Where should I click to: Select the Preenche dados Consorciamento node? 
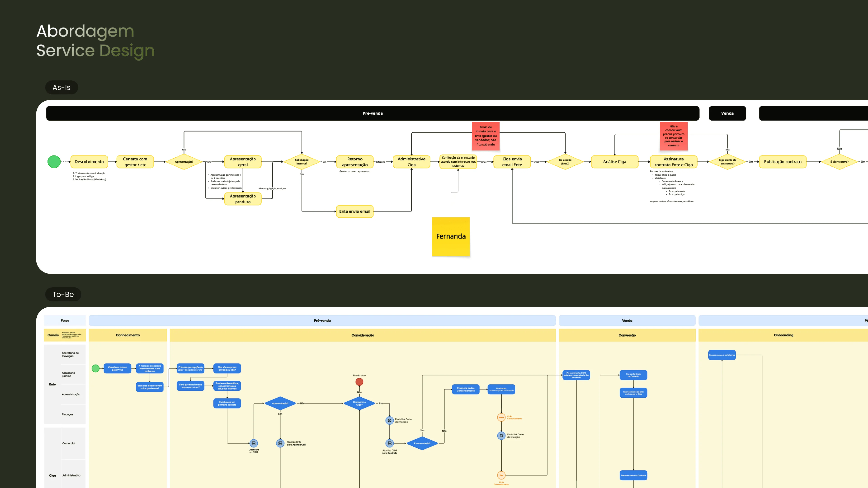tap(466, 389)
